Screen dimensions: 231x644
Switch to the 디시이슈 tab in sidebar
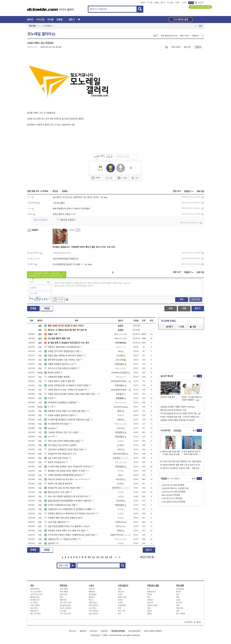[x=177, y=431]
